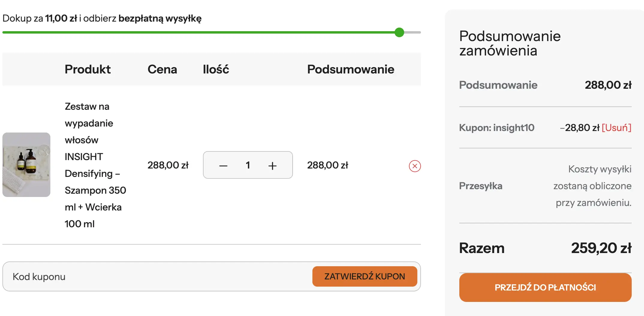This screenshot has height=316, width=644.
Task: Click the green free-shipping progress knob
Action: [399, 32]
